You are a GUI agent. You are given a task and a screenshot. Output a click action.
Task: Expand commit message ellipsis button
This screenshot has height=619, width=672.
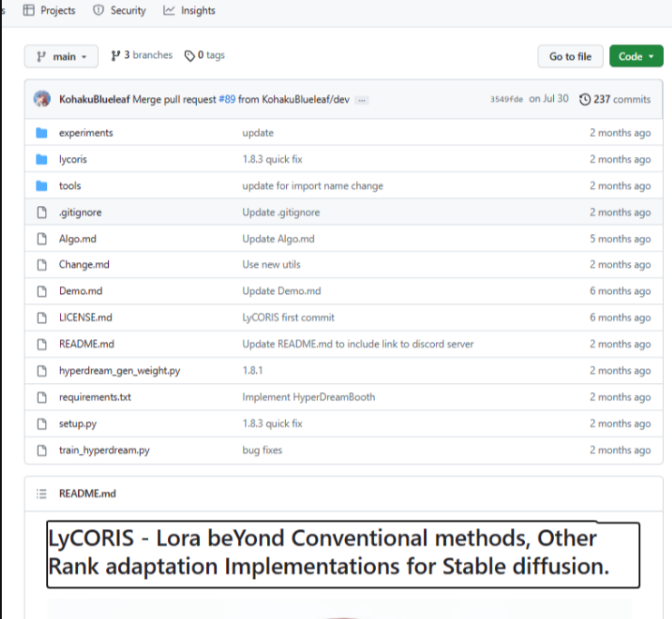pyautogui.click(x=362, y=100)
